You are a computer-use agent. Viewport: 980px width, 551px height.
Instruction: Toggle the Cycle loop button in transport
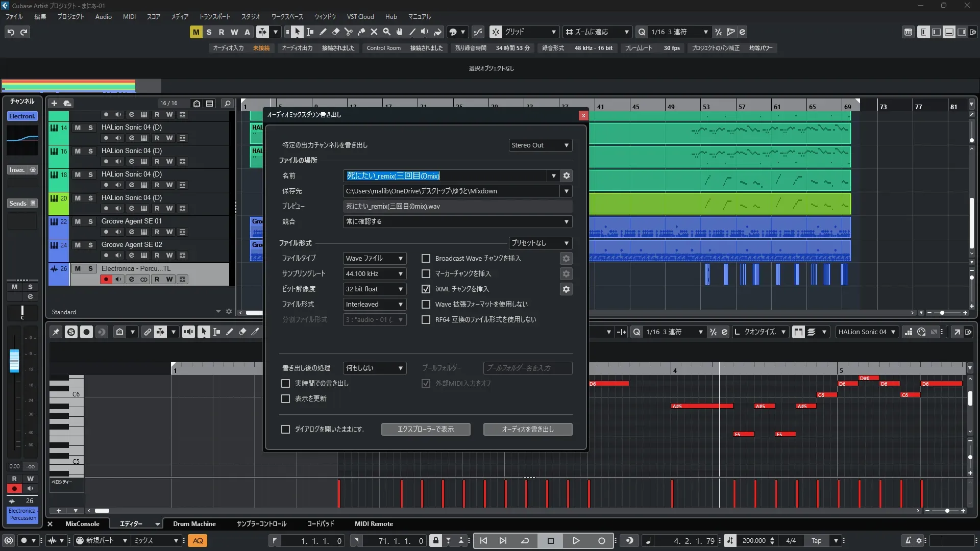pyautogui.click(x=525, y=541)
